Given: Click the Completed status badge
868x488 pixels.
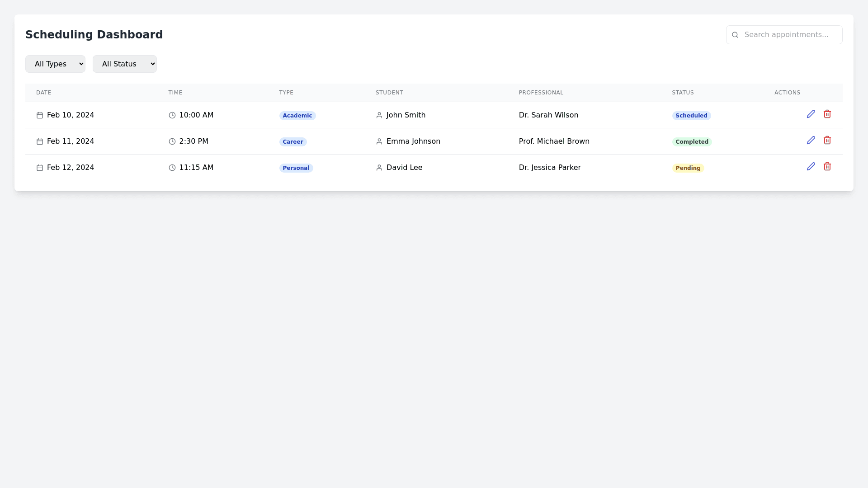Looking at the screenshot, I should tap(692, 142).
